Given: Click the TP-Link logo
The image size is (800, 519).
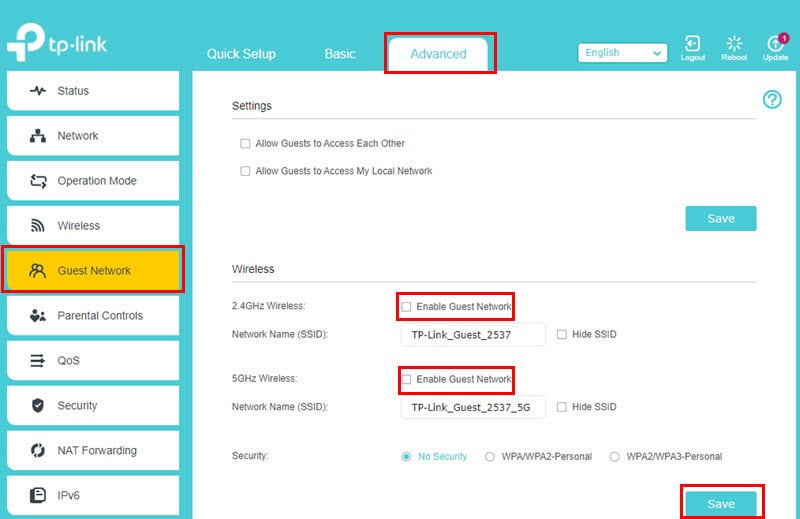Looking at the screenshot, I should [57, 43].
